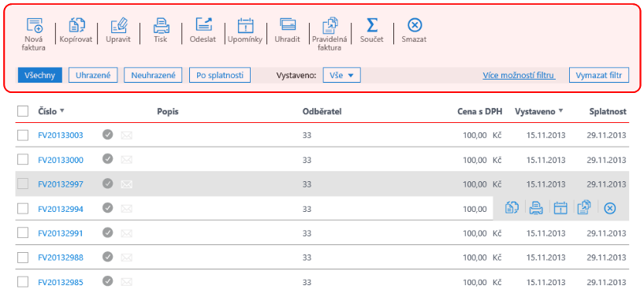The image size is (644, 297).
Task: Check the box for invoice FV20132985
Action: pyautogui.click(x=23, y=282)
